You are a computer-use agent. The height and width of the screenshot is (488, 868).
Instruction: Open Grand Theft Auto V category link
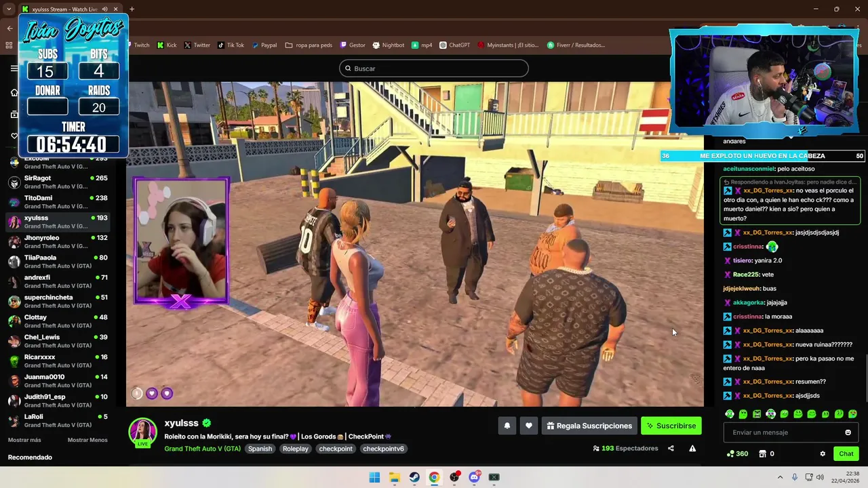(202, 449)
